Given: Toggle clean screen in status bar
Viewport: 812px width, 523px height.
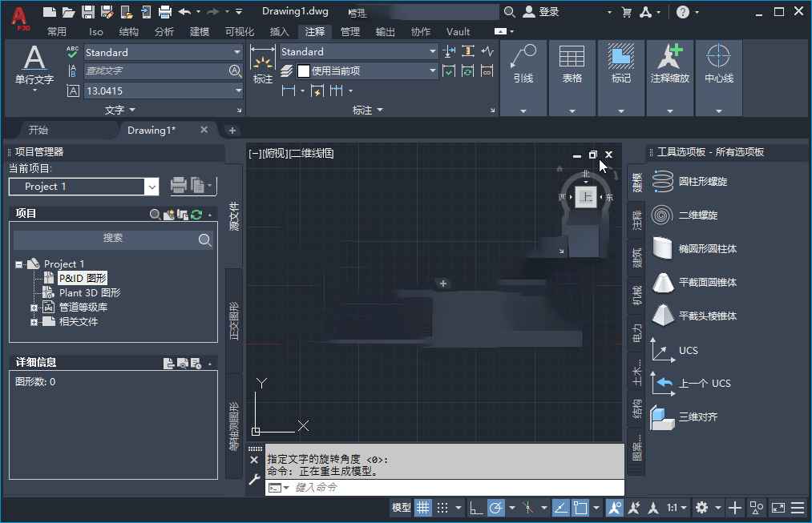Looking at the screenshot, I should pos(778,508).
